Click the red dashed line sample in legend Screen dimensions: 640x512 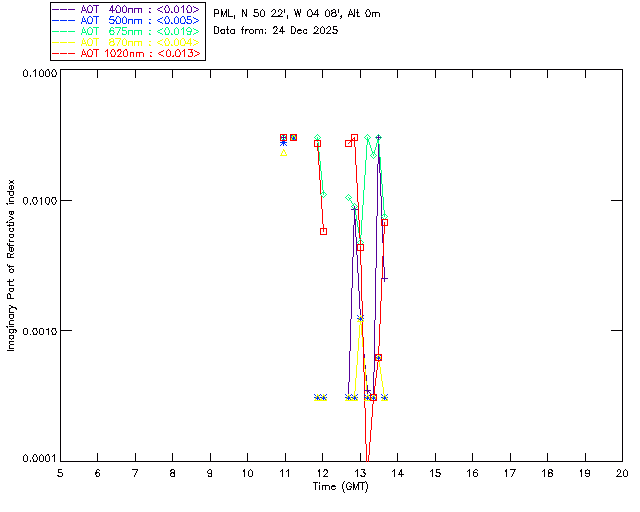tap(64, 53)
